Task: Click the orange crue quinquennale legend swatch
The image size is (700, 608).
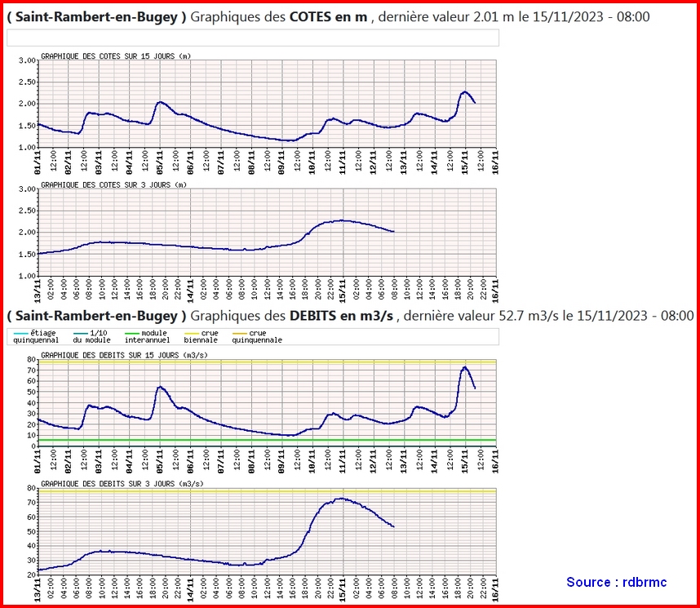Action: click(x=240, y=333)
